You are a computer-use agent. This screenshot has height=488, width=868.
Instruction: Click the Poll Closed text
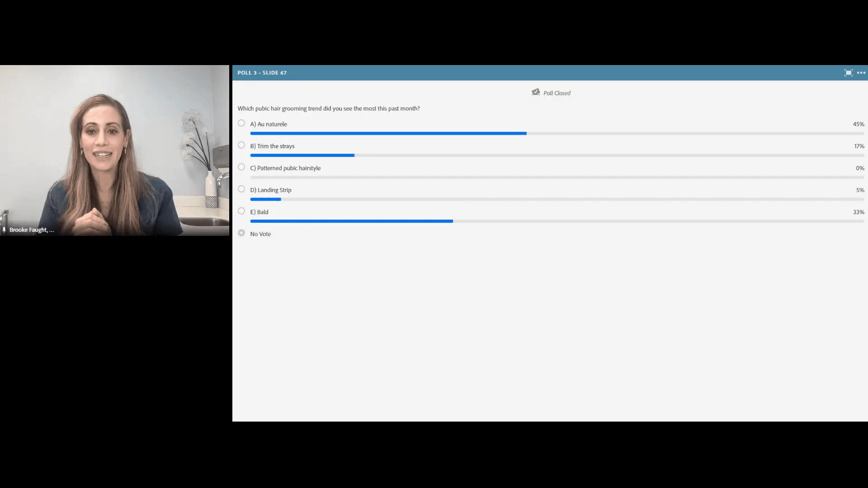click(x=557, y=93)
